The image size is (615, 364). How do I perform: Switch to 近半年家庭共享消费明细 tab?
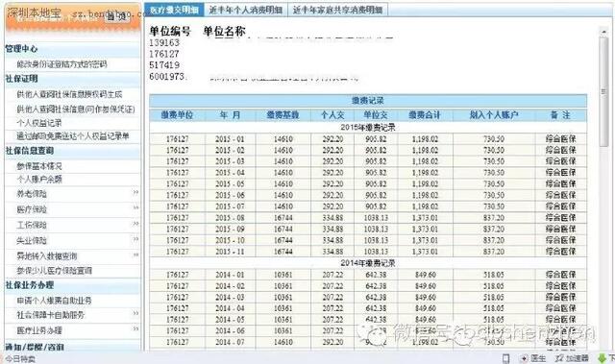click(337, 10)
